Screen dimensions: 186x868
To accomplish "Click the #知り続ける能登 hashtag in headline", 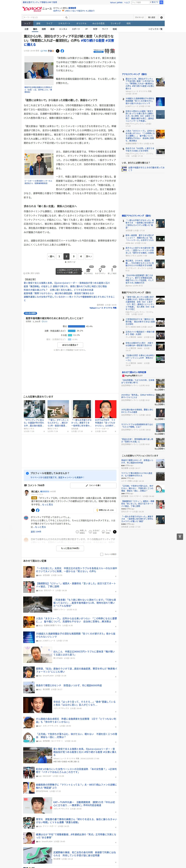I will [x=93, y=41].
